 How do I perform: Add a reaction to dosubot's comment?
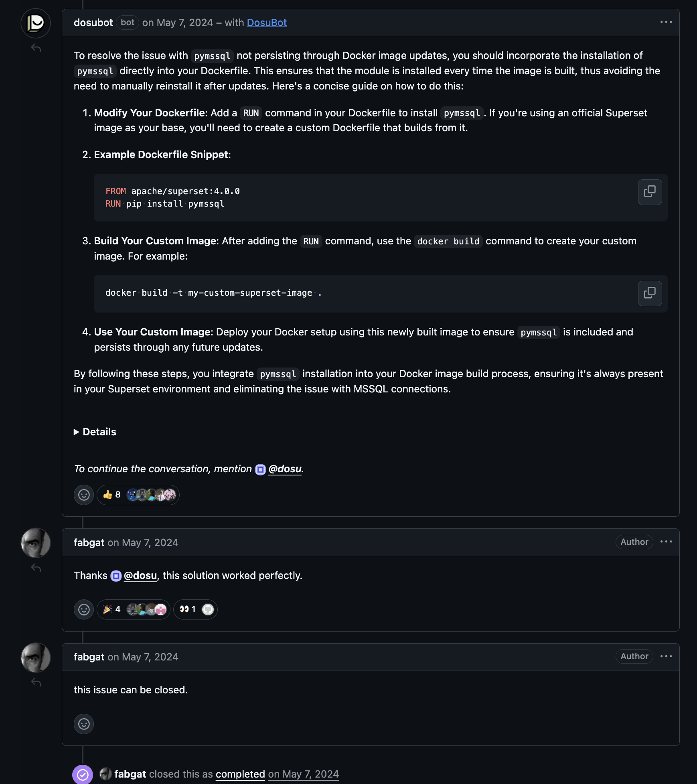point(84,495)
